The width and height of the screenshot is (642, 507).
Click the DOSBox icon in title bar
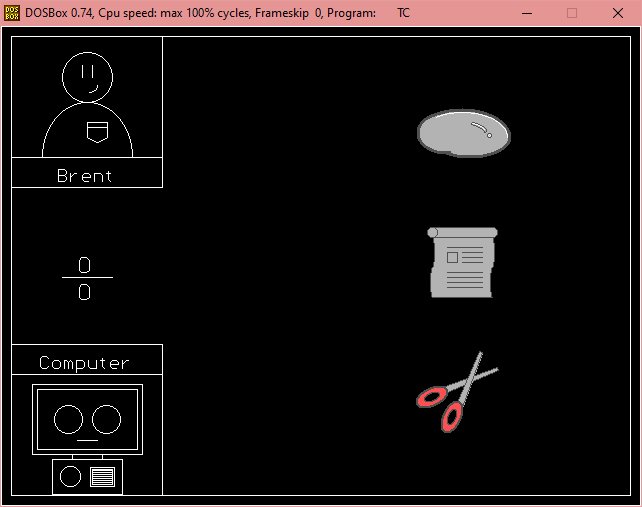(x=12, y=13)
